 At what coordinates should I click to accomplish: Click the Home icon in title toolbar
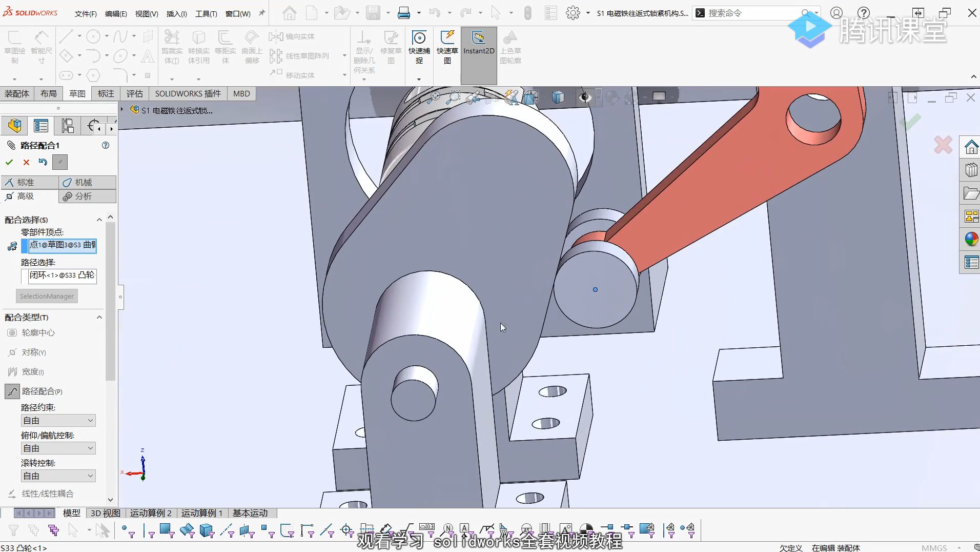coord(289,13)
